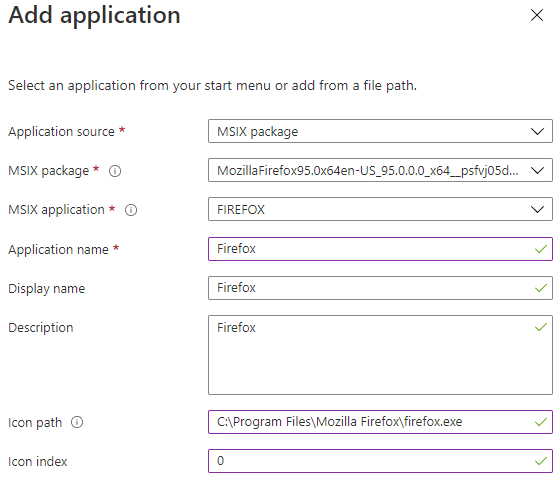Click the Description field validation checkmark
This screenshot has width=560, height=486.
click(x=541, y=327)
